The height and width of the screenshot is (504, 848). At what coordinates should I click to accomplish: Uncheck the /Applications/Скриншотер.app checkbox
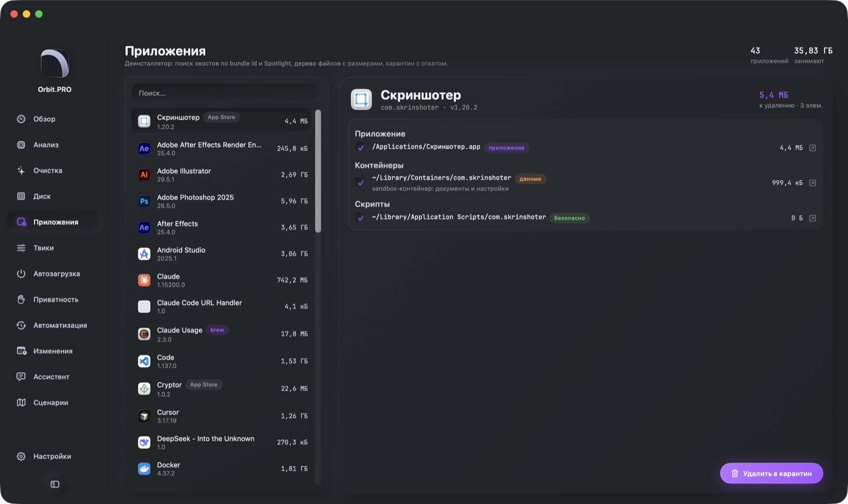361,148
